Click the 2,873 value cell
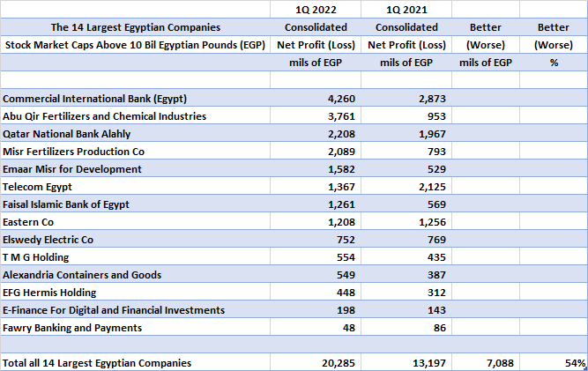Image resolution: width=588 pixels, height=371 pixels. tap(406, 98)
